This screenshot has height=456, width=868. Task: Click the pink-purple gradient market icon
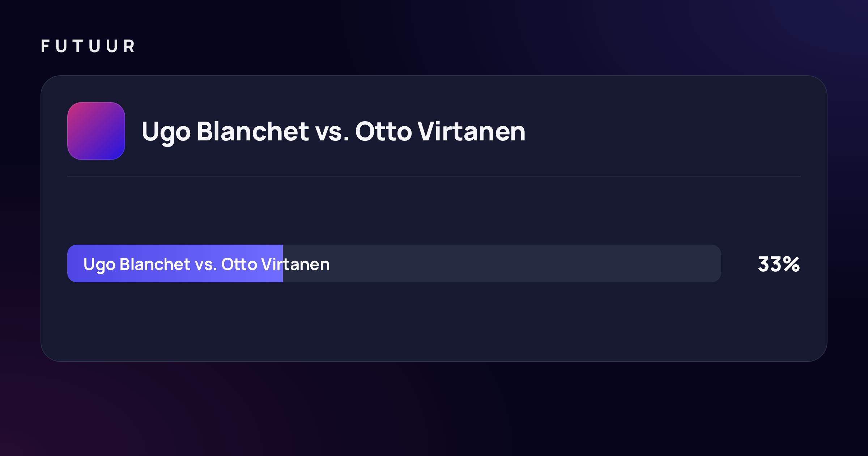tap(96, 131)
